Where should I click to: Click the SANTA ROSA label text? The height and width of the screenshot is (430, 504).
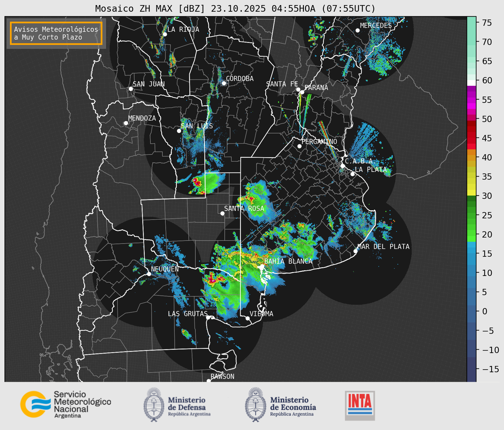244,208
